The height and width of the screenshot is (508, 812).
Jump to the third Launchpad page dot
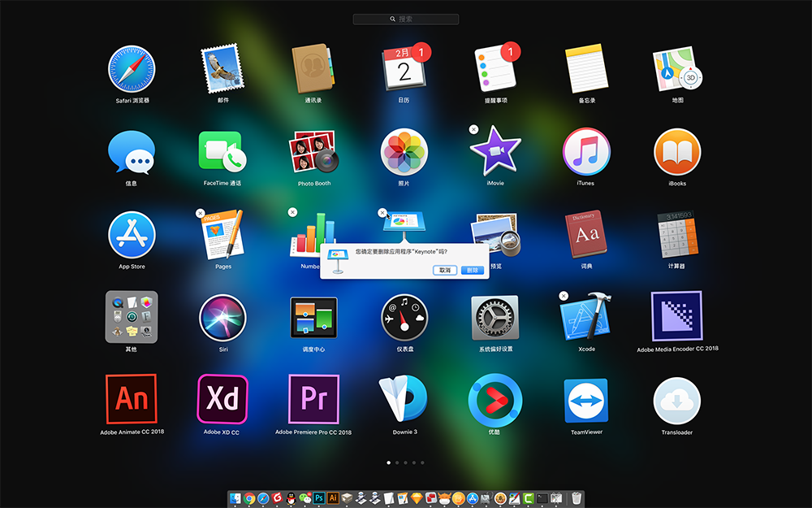click(405, 462)
